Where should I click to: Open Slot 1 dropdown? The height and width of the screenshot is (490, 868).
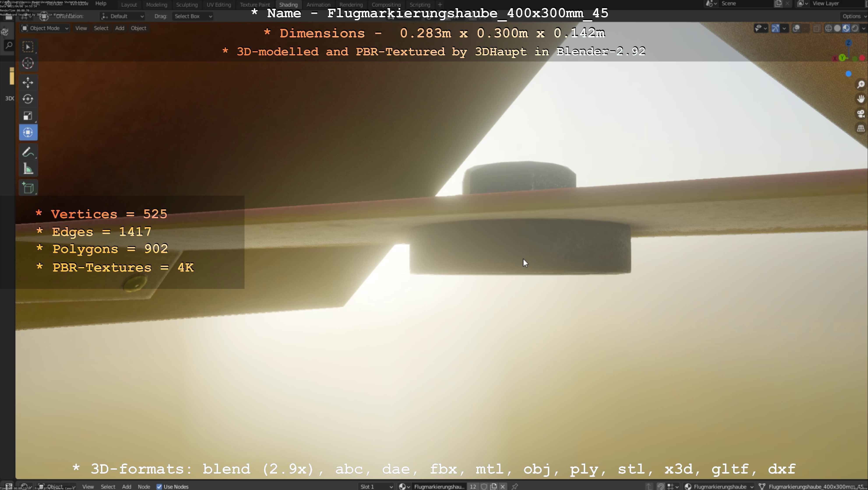[x=376, y=486]
